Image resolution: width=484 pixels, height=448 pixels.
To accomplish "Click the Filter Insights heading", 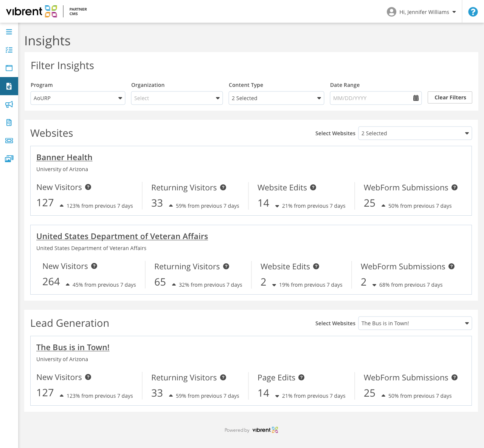I will click(62, 66).
